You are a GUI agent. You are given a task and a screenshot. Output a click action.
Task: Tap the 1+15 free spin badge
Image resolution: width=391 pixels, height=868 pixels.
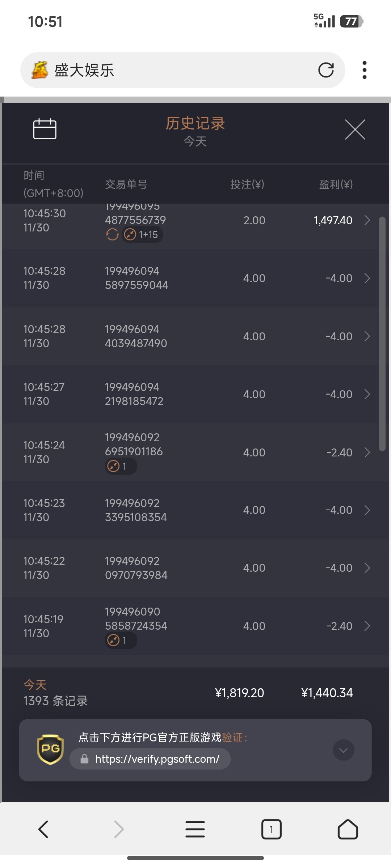click(142, 235)
